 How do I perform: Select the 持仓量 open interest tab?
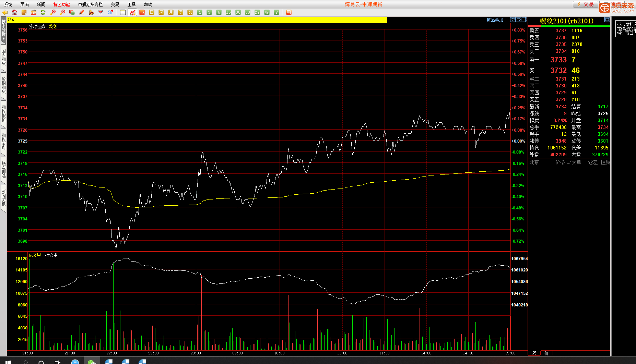51,255
